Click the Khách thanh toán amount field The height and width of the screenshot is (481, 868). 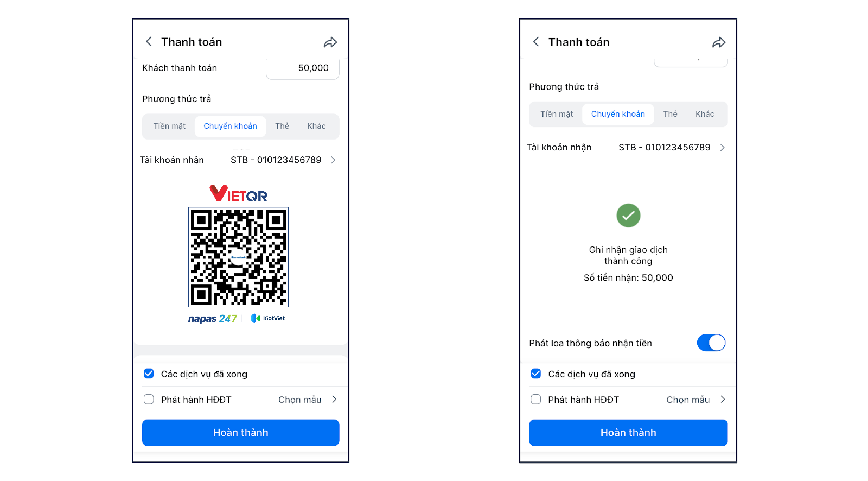[x=303, y=68]
